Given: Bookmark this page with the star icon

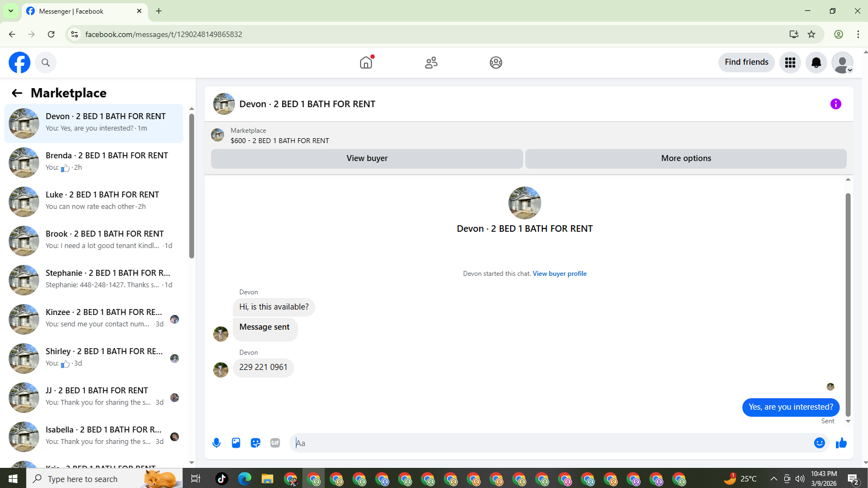Looking at the screenshot, I should pyautogui.click(x=811, y=34).
